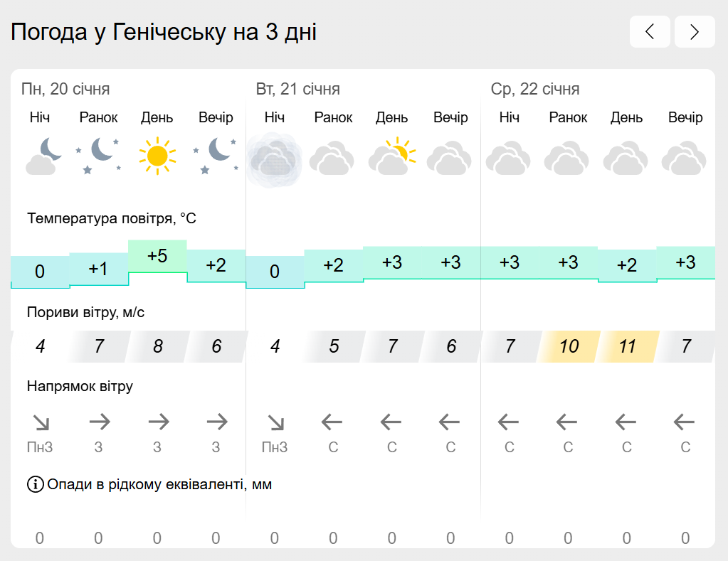Screen dimensions: 728x561
Task: Show the next days with right chevron
Action: coord(695,31)
